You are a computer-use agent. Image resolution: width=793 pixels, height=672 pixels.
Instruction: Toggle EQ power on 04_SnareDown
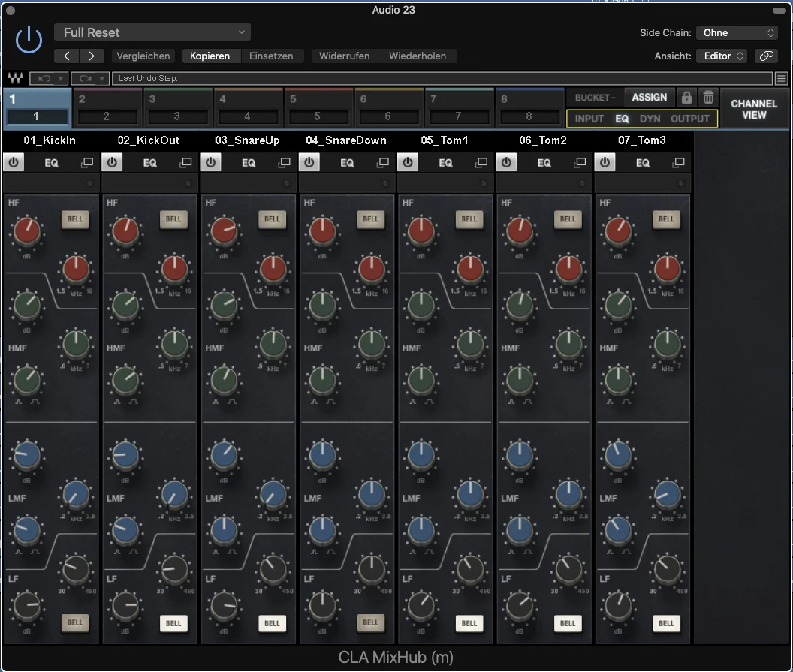point(309,163)
